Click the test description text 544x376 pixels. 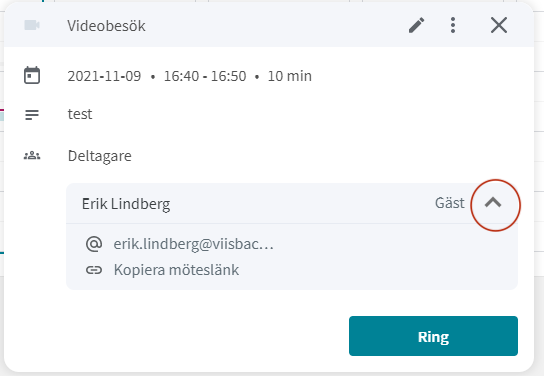[80, 114]
